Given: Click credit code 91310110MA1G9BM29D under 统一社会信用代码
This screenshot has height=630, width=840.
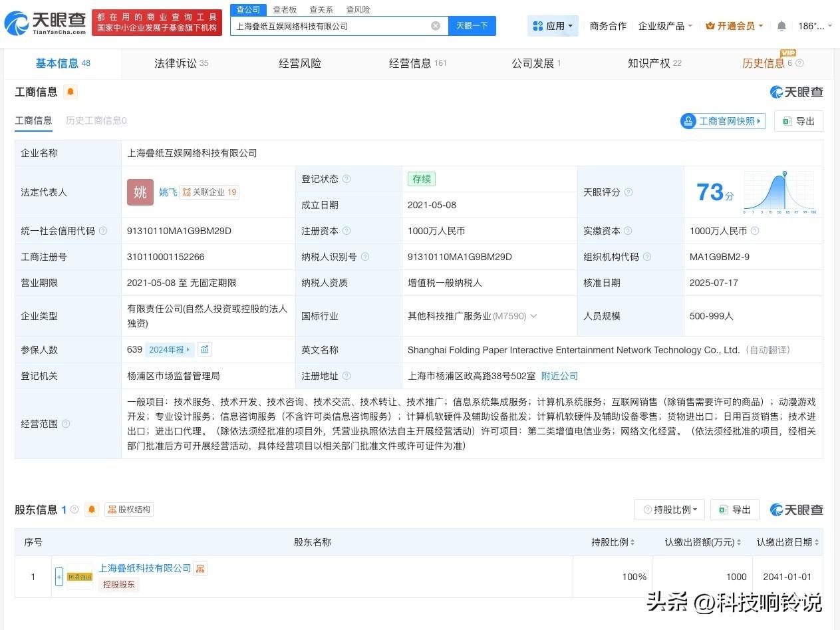Looking at the screenshot, I should [179, 231].
